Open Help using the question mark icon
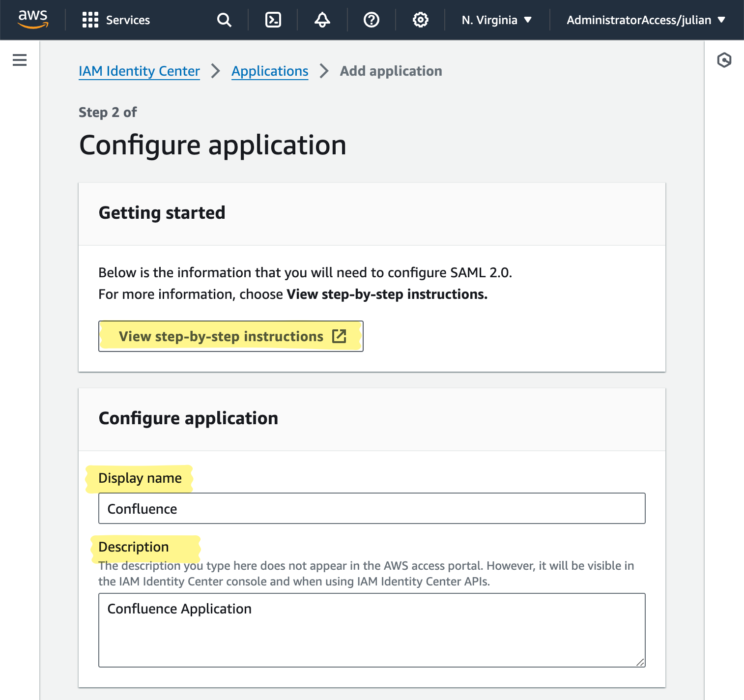744x700 pixels. click(371, 20)
